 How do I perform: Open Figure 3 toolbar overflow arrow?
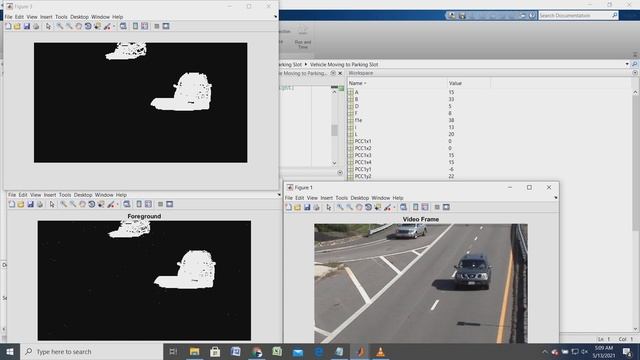(x=276, y=17)
